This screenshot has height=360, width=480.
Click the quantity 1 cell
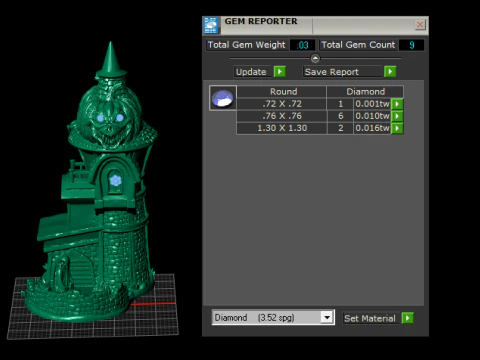click(341, 104)
